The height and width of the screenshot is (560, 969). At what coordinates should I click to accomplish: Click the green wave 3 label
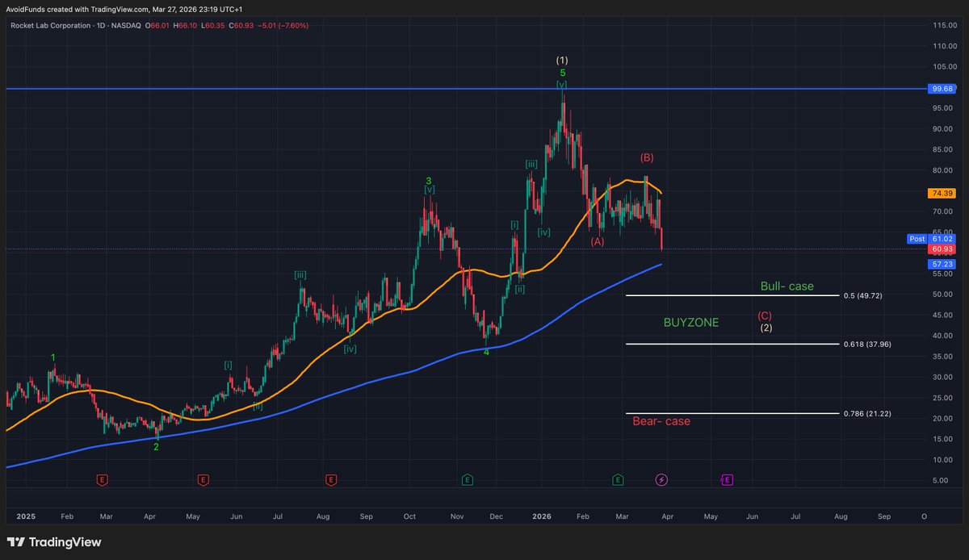pos(429,181)
